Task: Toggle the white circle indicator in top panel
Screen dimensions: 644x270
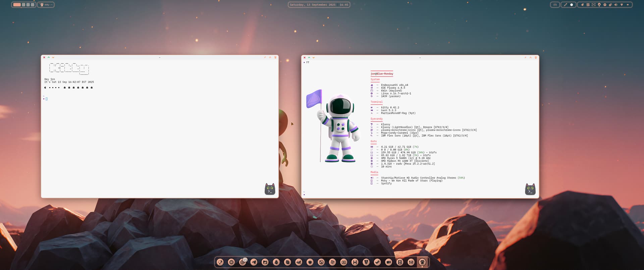Action: [x=572, y=5]
